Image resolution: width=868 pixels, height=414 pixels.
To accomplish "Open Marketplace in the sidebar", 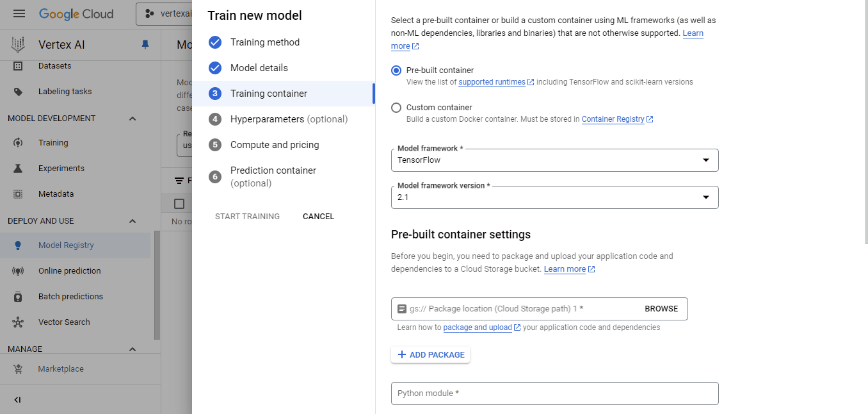I will pyautogui.click(x=61, y=369).
